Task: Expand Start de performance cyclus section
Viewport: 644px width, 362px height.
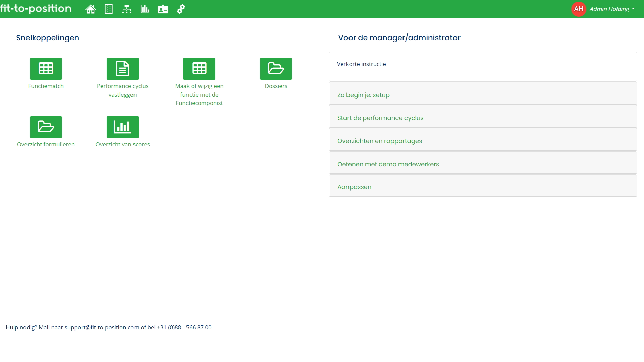Action: coord(483,117)
